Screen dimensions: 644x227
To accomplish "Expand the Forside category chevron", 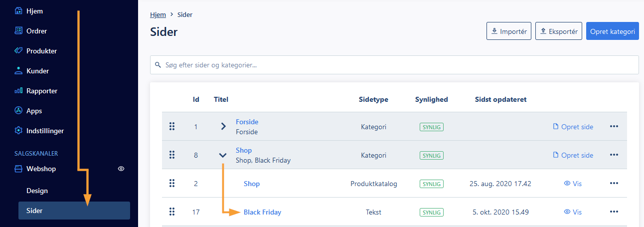I will [x=223, y=127].
